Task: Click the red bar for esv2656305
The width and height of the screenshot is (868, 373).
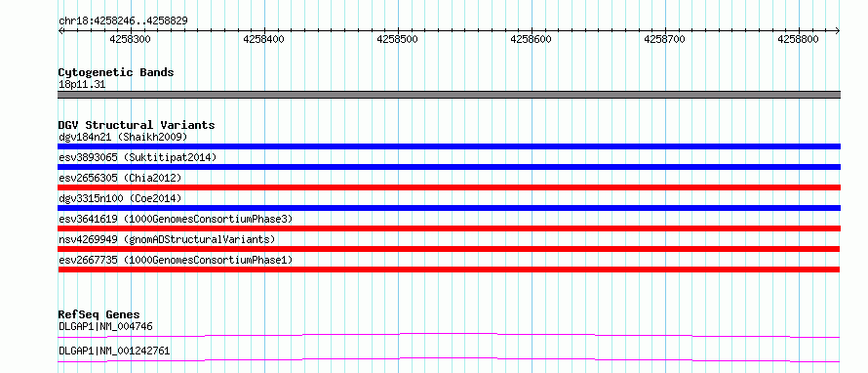Action: 449,187
